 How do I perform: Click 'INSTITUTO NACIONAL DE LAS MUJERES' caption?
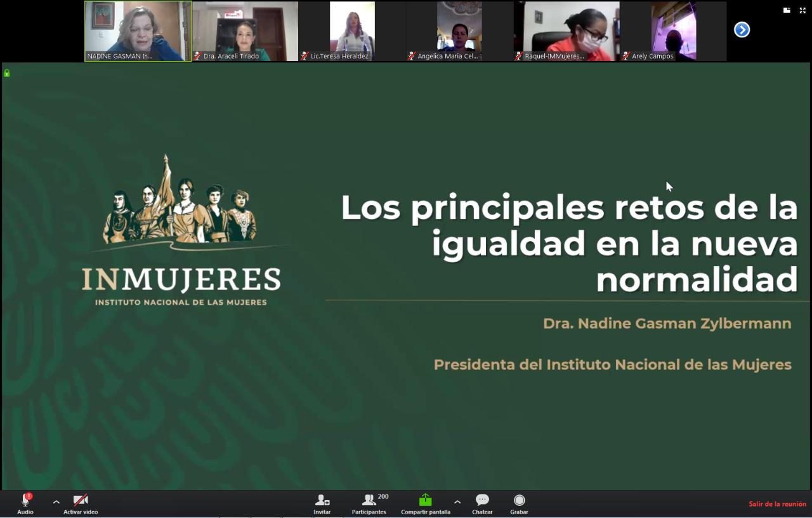point(181,302)
